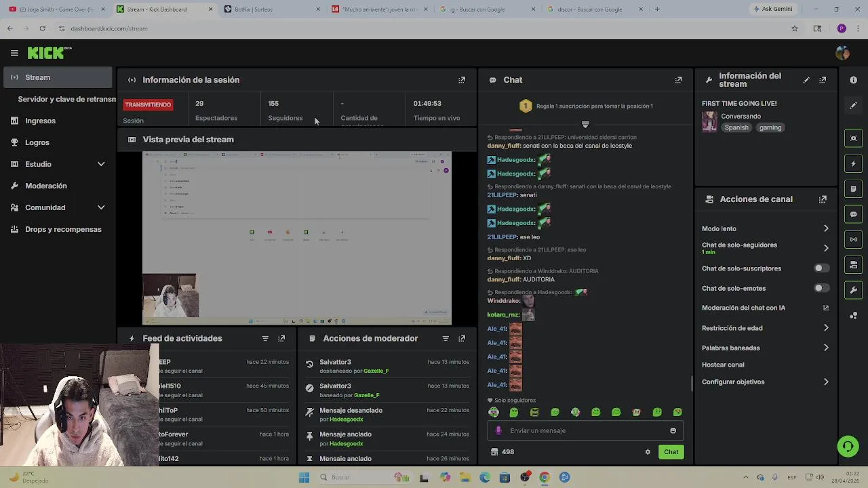Switch to BotRix Sorteos browser tab

point(271,9)
